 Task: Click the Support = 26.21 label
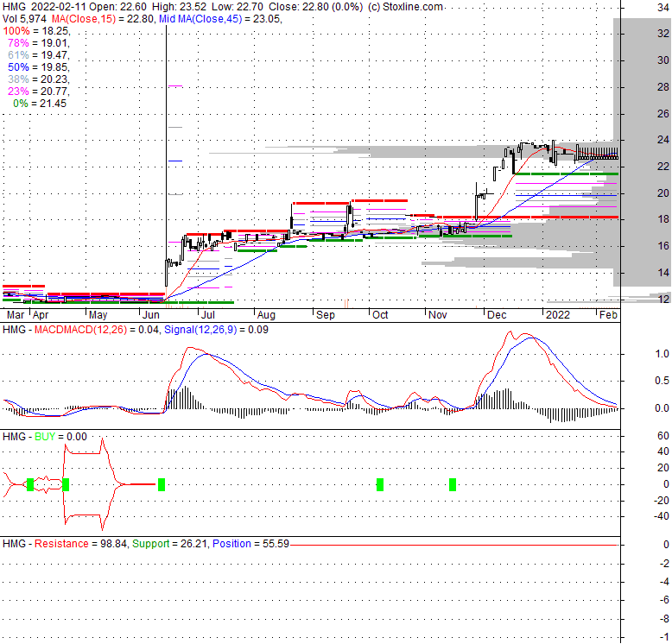(x=170, y=544)
